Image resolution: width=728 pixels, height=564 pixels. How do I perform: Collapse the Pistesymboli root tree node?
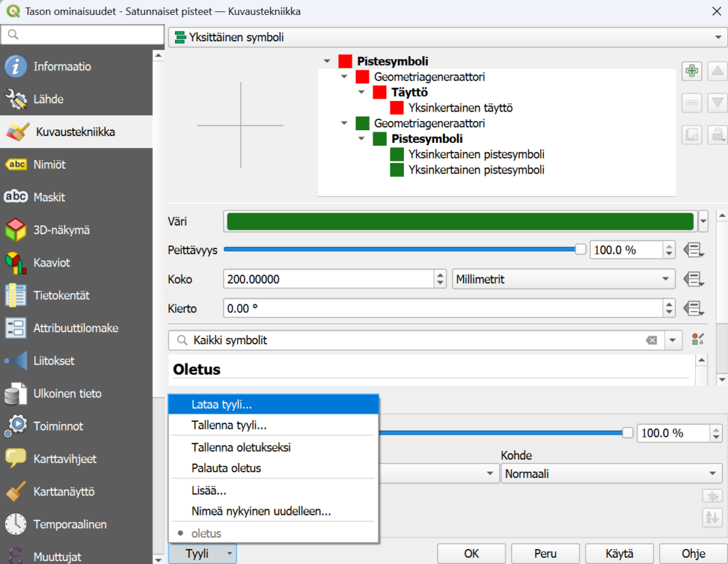pos(326,62)
